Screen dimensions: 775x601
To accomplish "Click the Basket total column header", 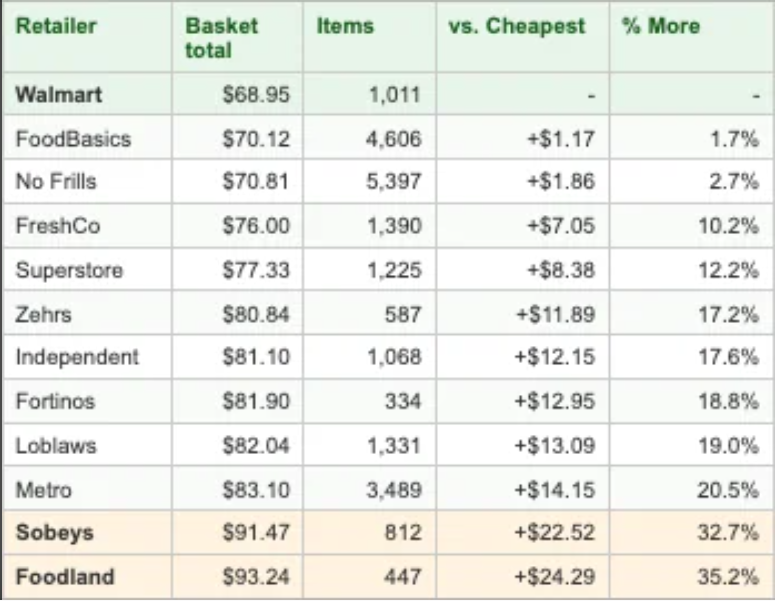I will point(221,38).
